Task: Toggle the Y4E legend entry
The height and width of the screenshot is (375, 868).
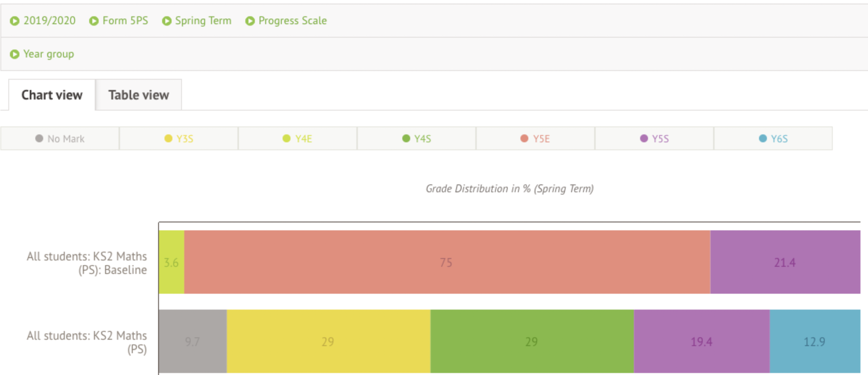Action: (x=298, y=139)
